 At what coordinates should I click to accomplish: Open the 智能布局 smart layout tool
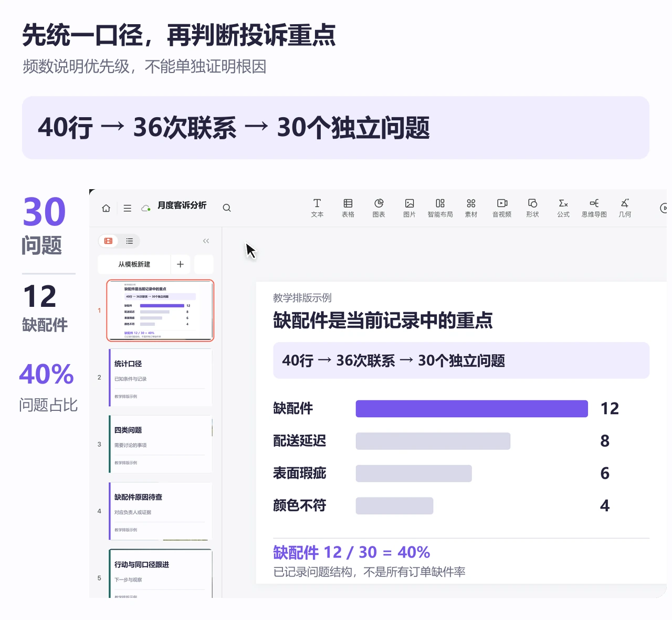click(440, 208)
